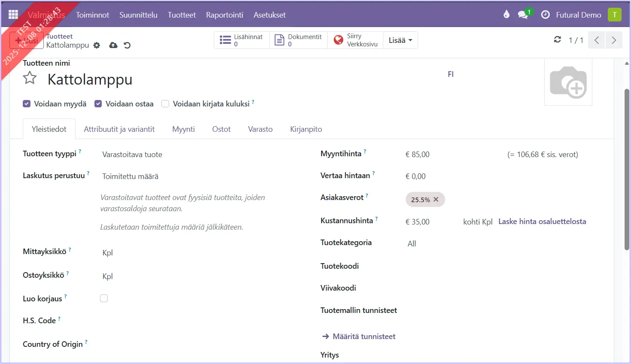
Task: Mark product as favorite with star icon
Action: point(30,78)
